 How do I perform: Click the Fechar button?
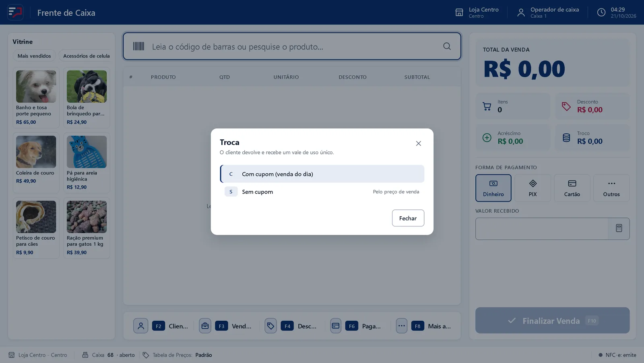[x=408, y=218]
